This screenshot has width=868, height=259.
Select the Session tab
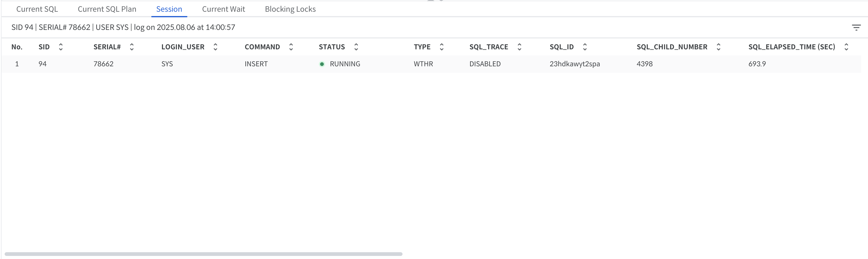click(x=169, y=9)
